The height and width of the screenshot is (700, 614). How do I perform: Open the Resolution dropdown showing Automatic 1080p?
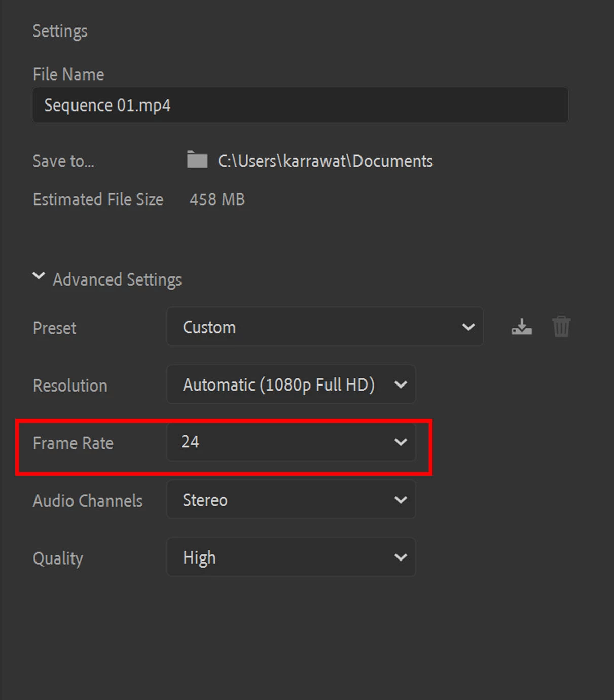click(291, 385)
